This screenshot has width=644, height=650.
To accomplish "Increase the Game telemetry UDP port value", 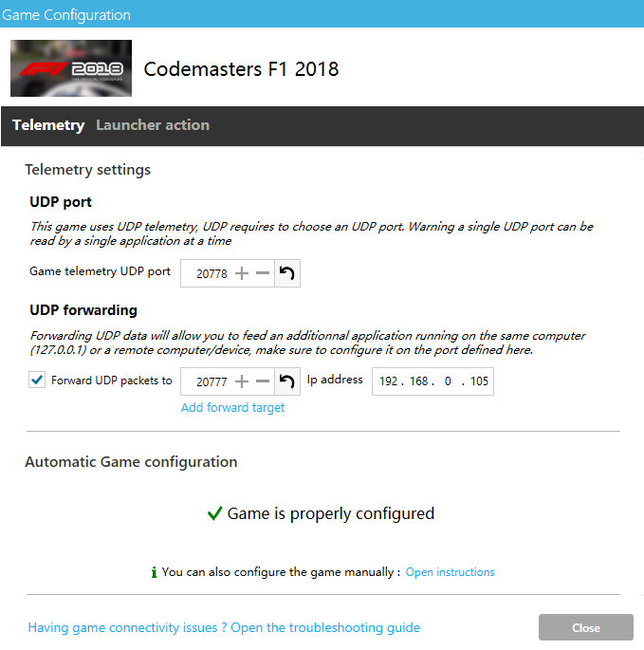I will 242,273.
